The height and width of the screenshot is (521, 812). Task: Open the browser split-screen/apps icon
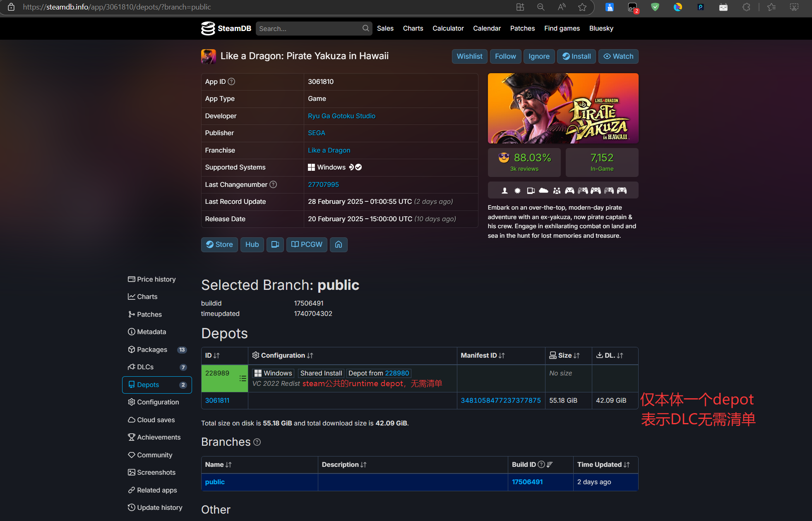pyautogui.click(x=520, y=7)
